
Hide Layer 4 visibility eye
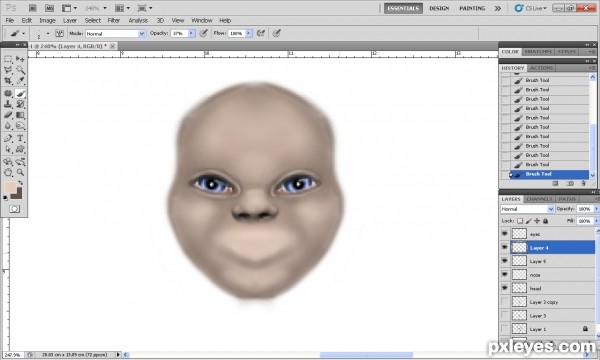coord(505,248)
